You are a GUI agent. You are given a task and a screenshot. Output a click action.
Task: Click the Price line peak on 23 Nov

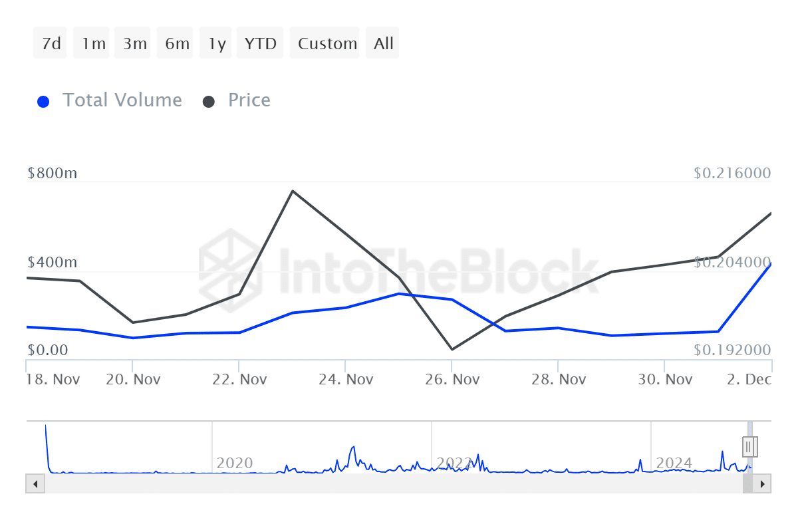pos(293,192)
